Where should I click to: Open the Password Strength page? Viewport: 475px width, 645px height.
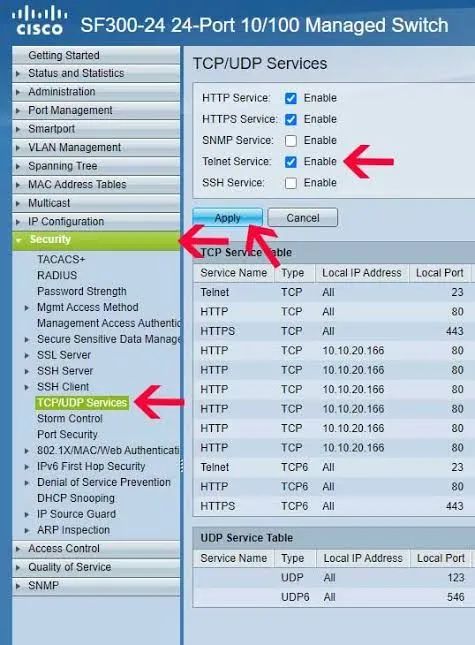[x=82, y=291]
